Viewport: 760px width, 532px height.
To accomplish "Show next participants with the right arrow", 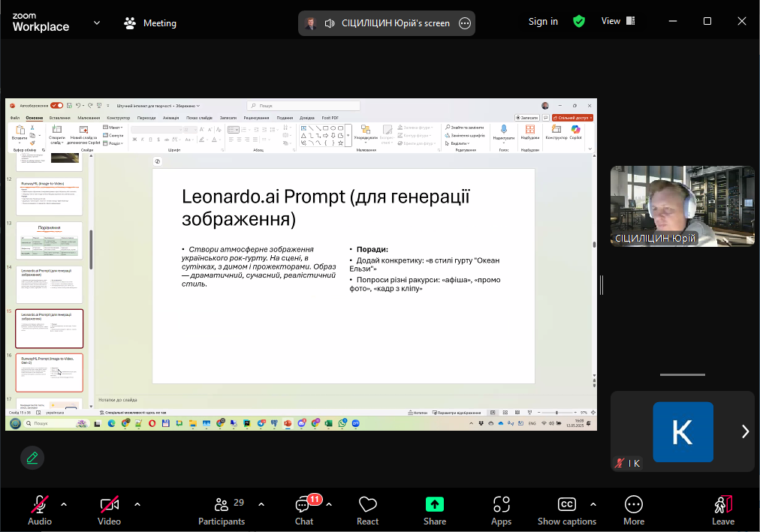I will (746, 431).
